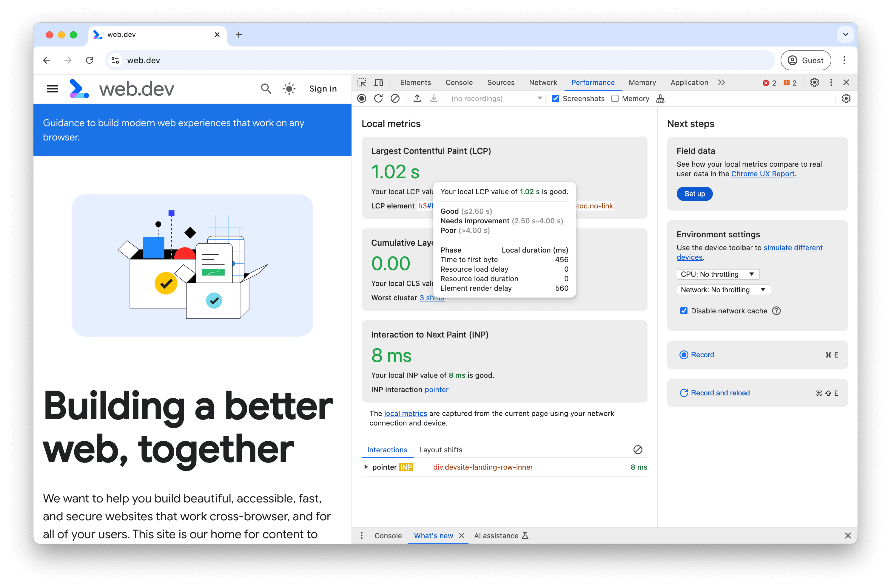Viewport: 891px width, 588px height.
Task: Click the Set up field data button
Action: click(695, 193)
